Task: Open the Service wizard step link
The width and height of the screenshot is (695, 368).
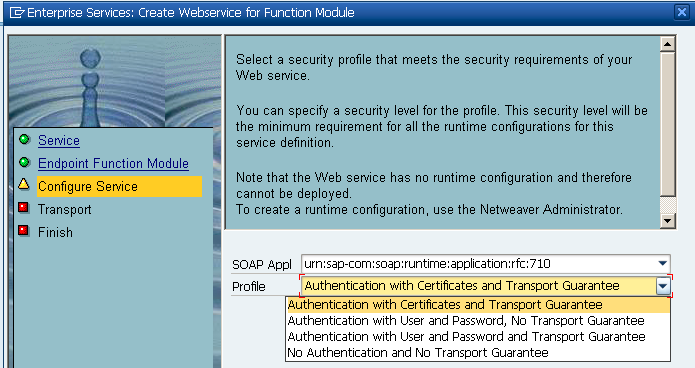Action: tap(59, 141)
